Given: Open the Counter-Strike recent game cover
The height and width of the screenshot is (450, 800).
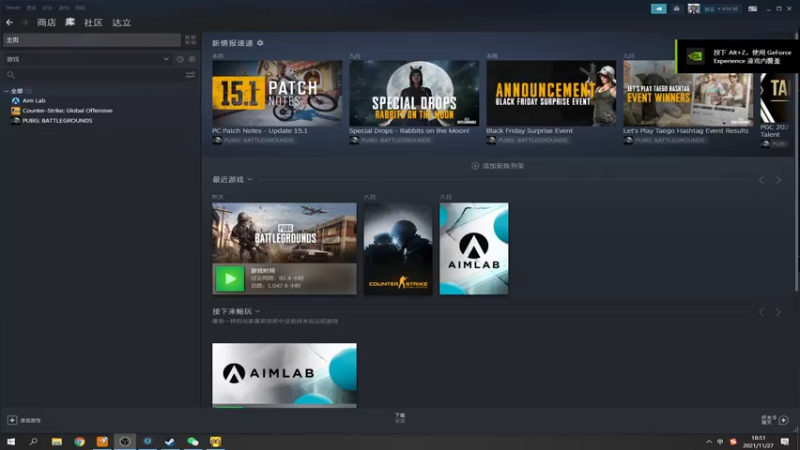Looking at the screenshot, I should (398, 248).
